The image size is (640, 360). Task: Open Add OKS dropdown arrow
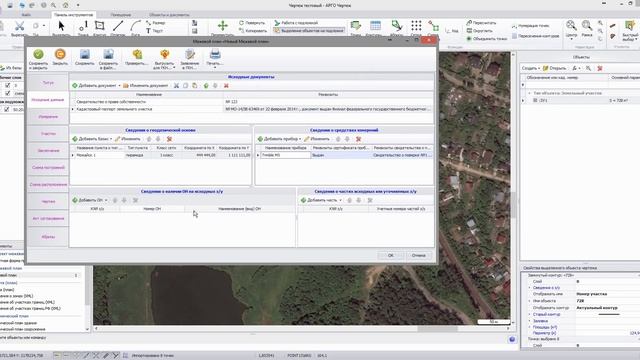coord(106,200)
